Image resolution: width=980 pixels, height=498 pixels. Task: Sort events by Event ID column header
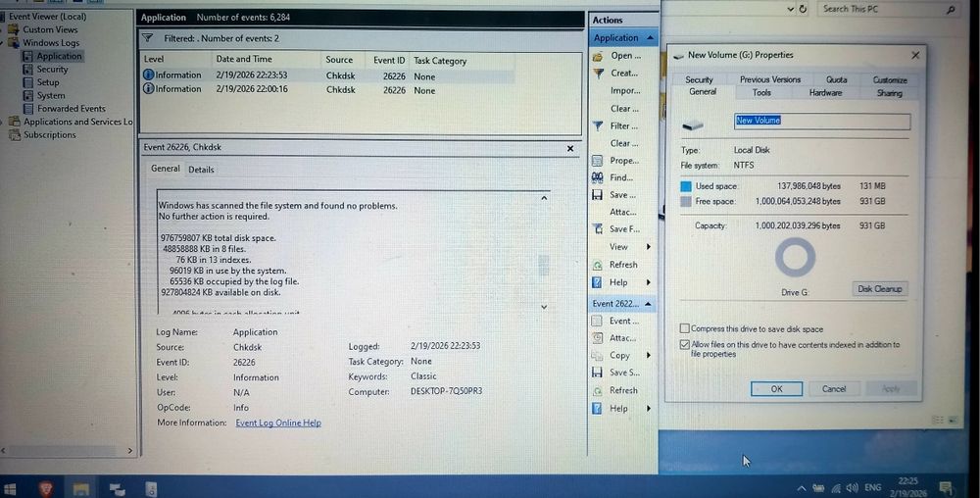click(x=389, y=60)
